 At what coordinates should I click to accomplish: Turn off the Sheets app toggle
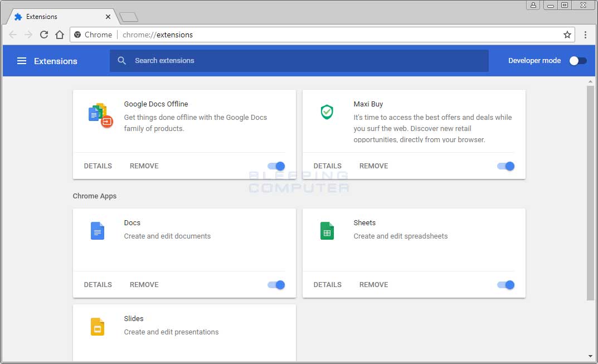pyautogui.click(x=506, y=285)
